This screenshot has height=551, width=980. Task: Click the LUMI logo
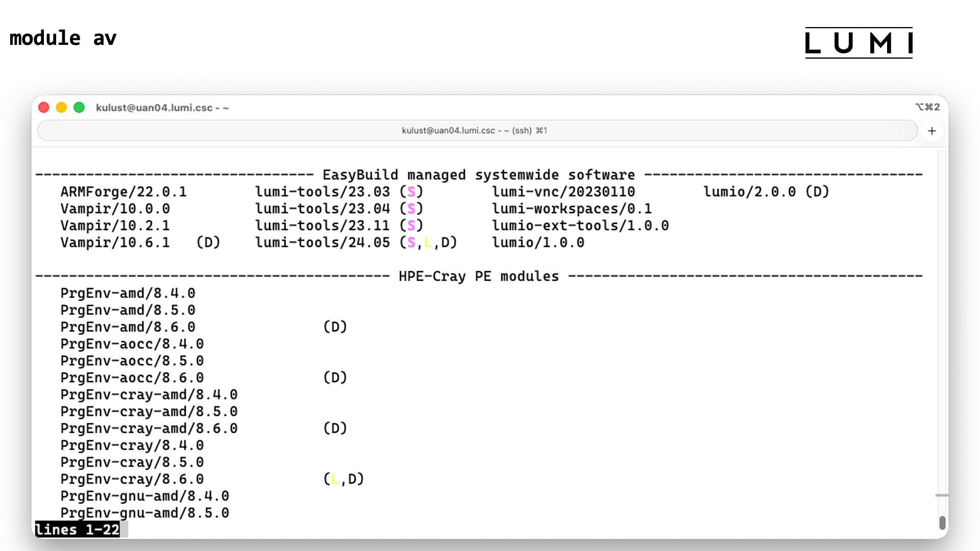[x=859, y=43]
